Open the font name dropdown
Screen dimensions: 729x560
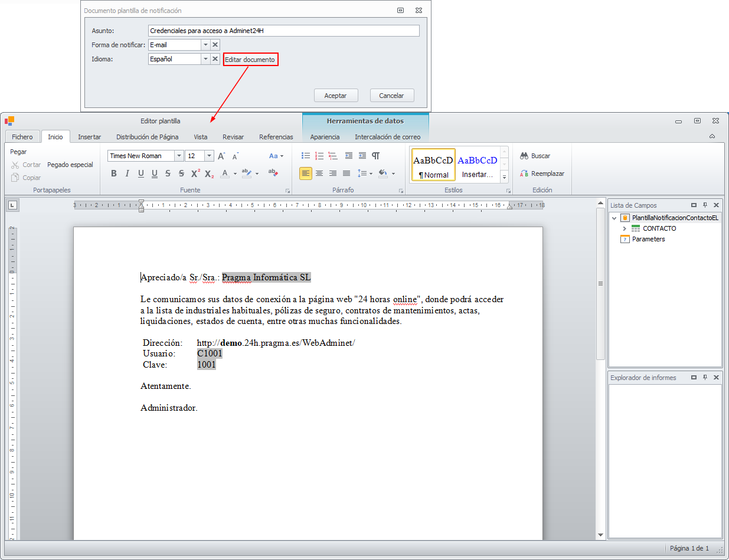(179, 156)
